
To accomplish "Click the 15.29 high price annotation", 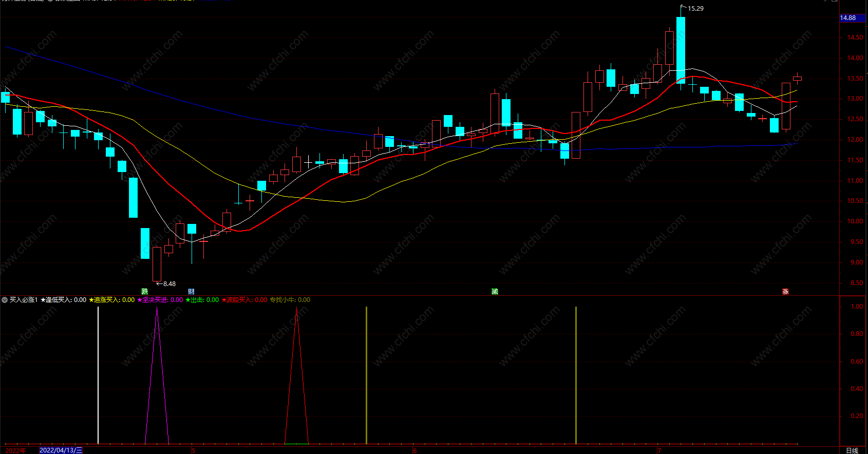I will pyautogui.click(x=695, y=9).
